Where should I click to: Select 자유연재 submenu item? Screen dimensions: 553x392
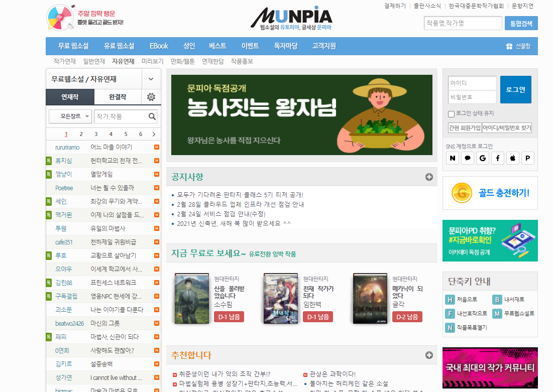coord(123,61)
